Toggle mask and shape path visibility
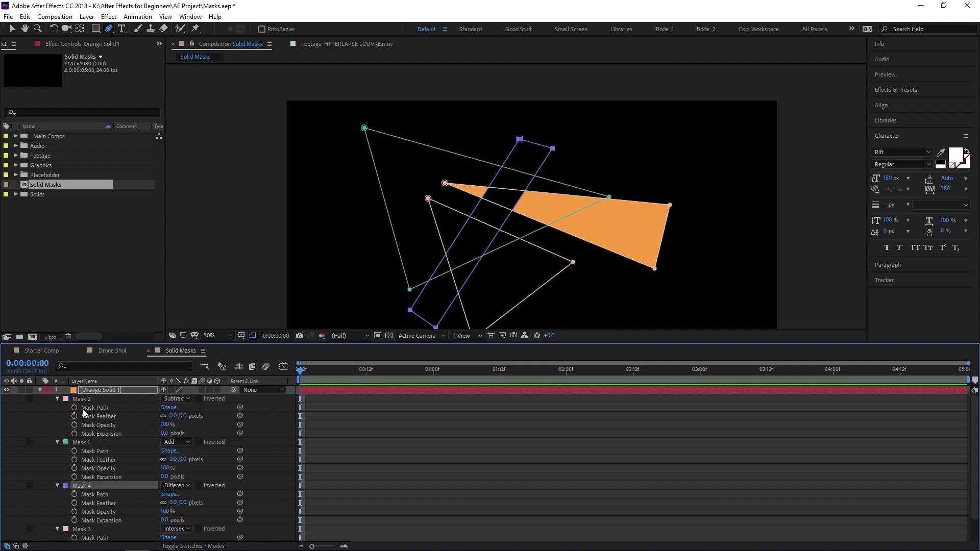Screen dimensions: 980x551 [253, 335]
